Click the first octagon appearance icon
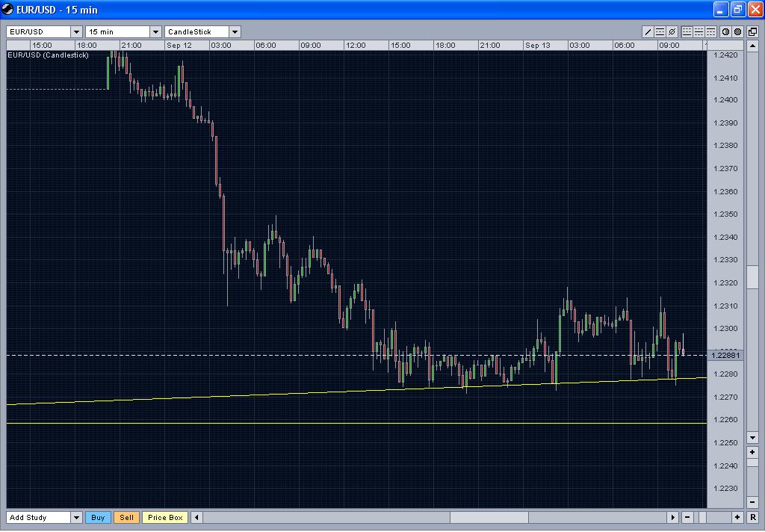This screenshot has height=532, width=765. pos(725,31)
